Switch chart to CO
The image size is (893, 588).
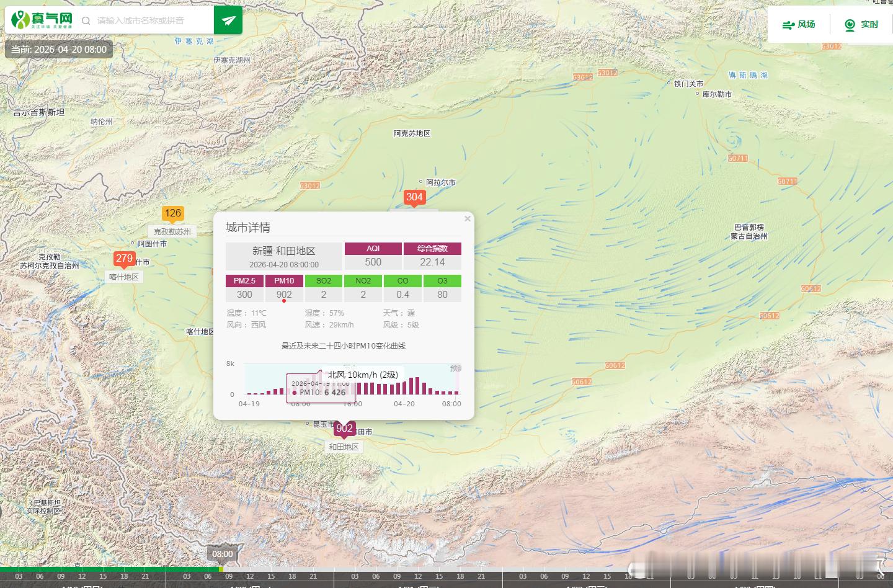(403, 281)
